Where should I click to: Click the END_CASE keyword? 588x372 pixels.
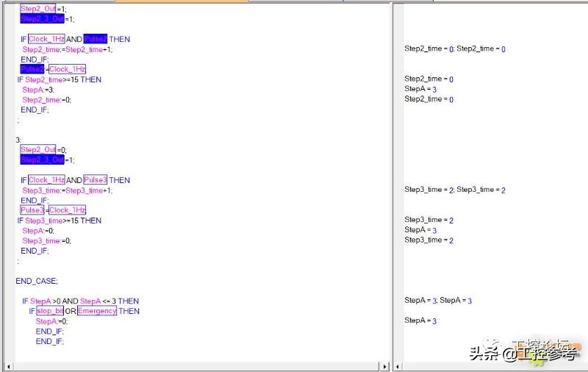(x=37, y=281)
